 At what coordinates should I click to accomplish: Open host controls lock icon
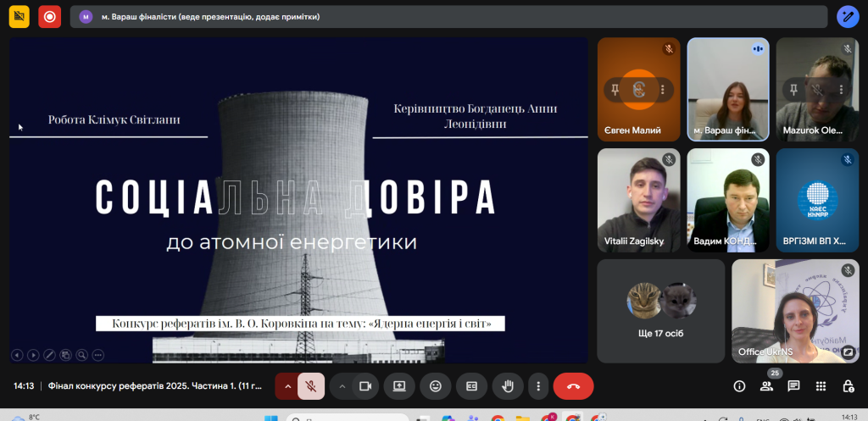tap(848, 386)
